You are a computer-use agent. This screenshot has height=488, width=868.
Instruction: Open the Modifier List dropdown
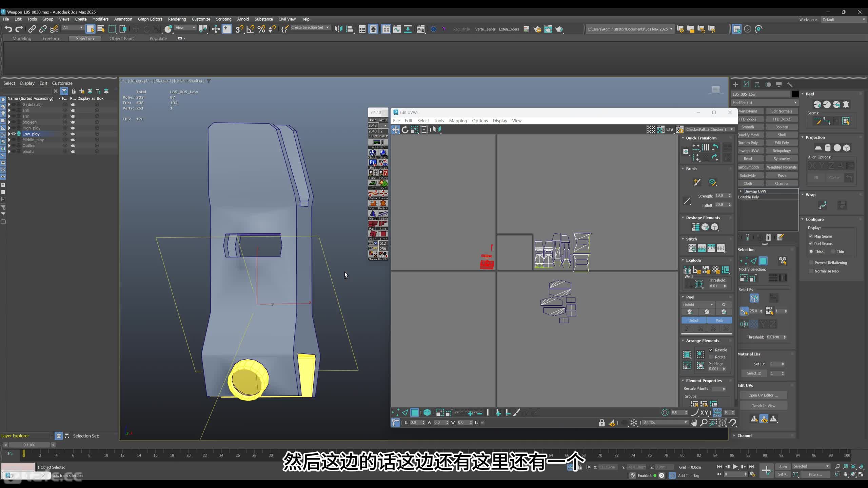pos(764,103)
